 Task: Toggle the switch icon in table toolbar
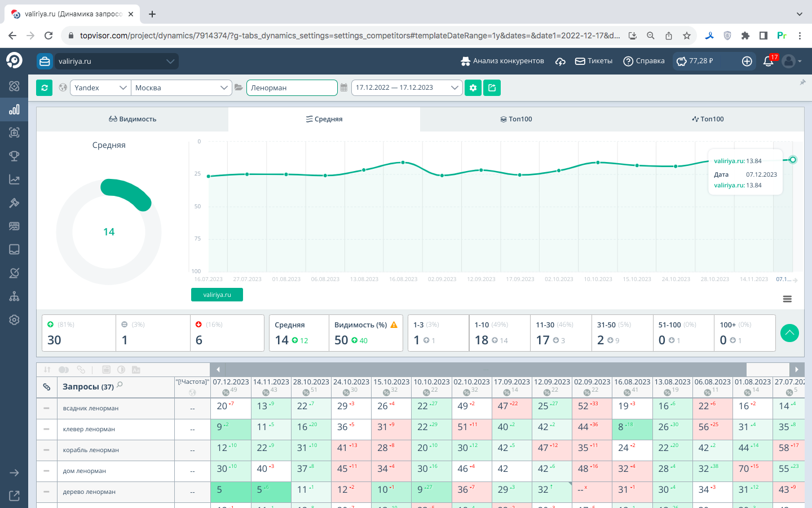[x=64, y=370]
